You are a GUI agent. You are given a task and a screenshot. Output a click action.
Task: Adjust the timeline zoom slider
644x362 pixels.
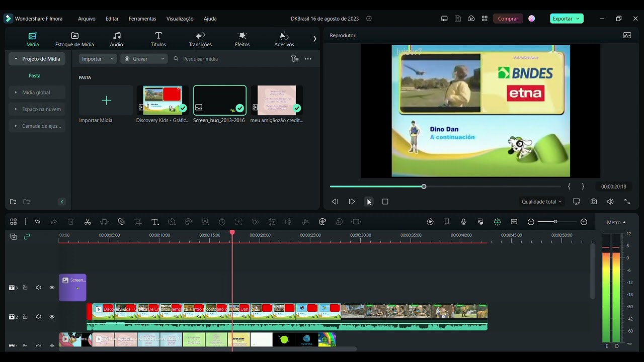555,222
